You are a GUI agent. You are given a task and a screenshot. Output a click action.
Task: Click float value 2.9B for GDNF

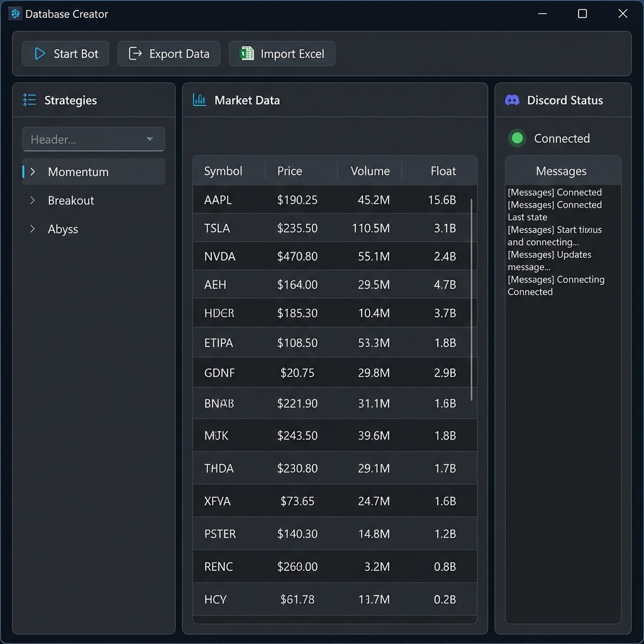[445, 373]
